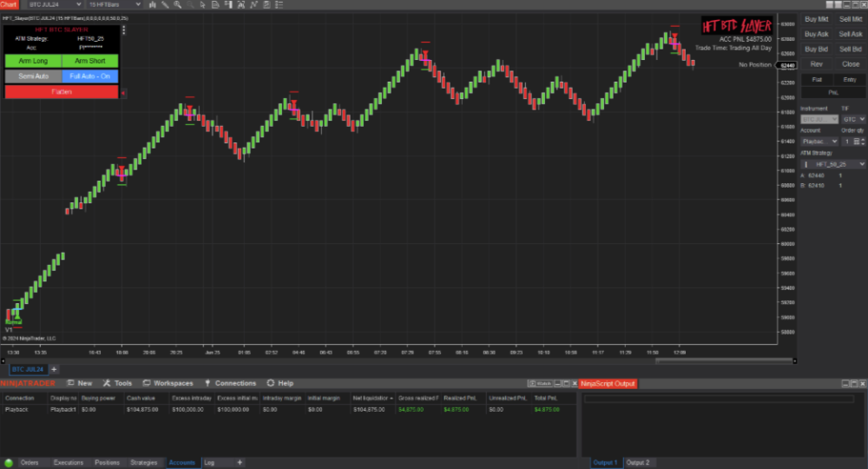Click the Watch icon in Control Center title bar
Viewport: 868px width, 469px height.
coord(540,383)
